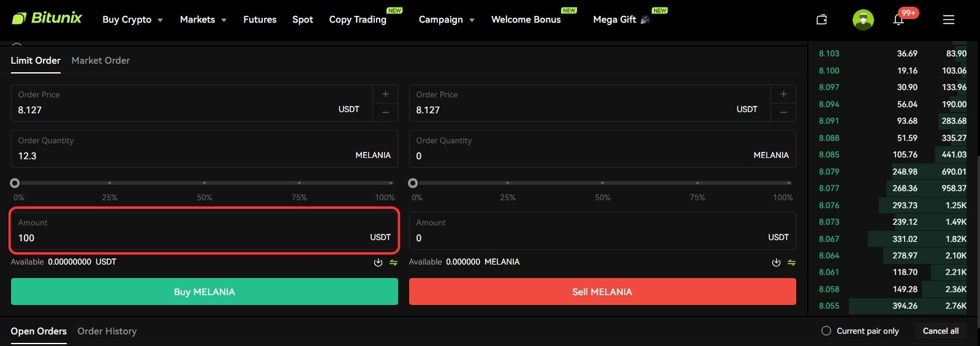This screenshot has height=346, width=980.
Task: Open the Bitunix home logo
Action: pyautogui.click(x=47, y=18)
